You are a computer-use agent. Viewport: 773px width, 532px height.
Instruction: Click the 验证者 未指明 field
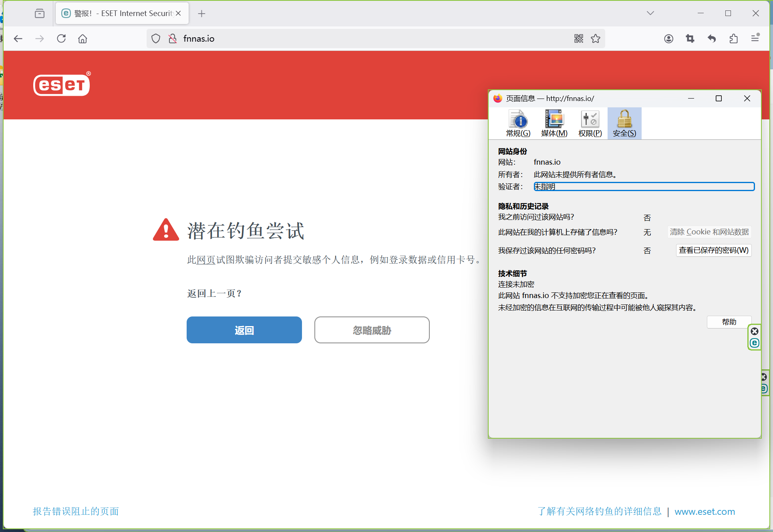[x=644, y=186]
